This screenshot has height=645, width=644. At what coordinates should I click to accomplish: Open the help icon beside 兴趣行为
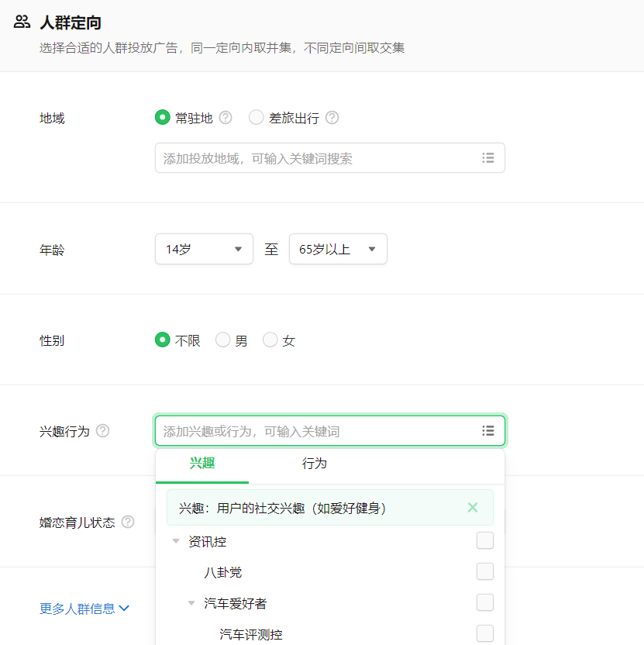click(x=103, y=432)
